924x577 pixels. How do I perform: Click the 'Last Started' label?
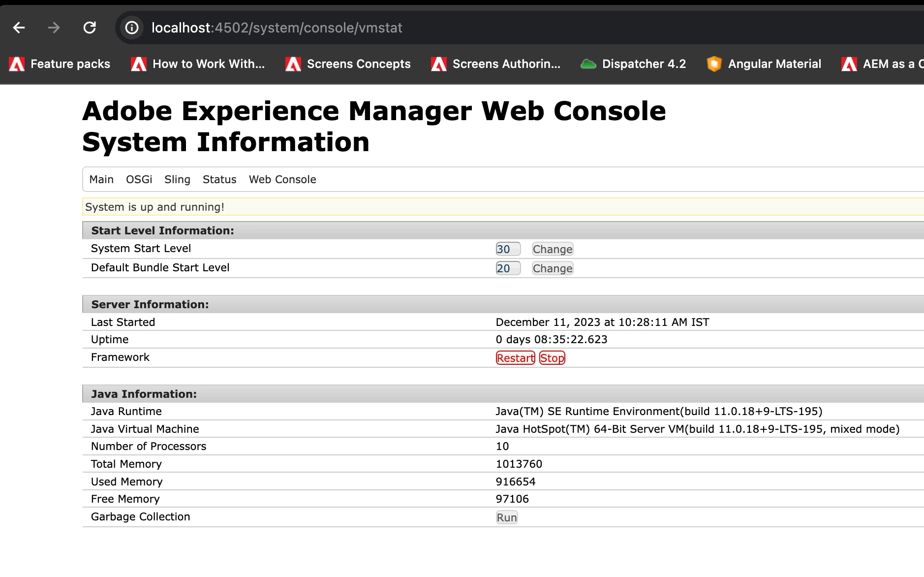(x=123, y=322)
